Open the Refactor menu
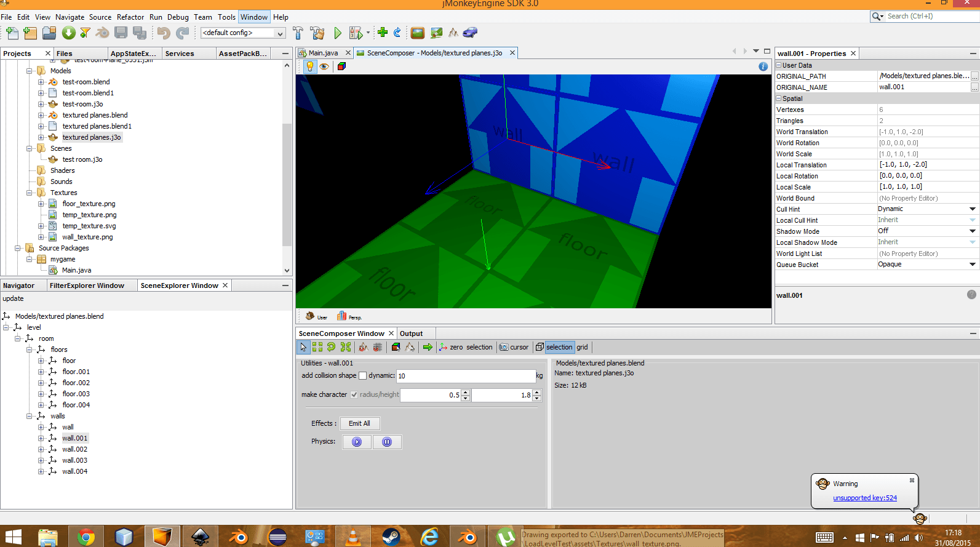This screenshot has height=547, width=980. (130, 17)
